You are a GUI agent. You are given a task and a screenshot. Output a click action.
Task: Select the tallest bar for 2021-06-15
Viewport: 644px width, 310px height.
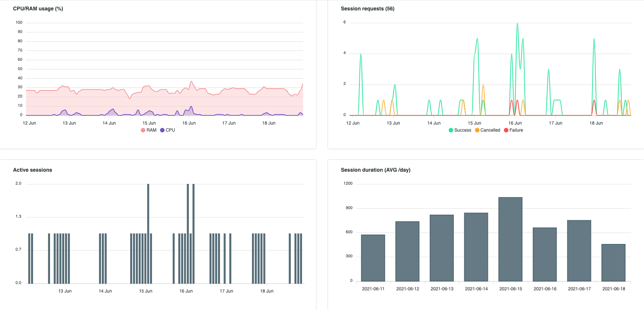click(511, 240)
